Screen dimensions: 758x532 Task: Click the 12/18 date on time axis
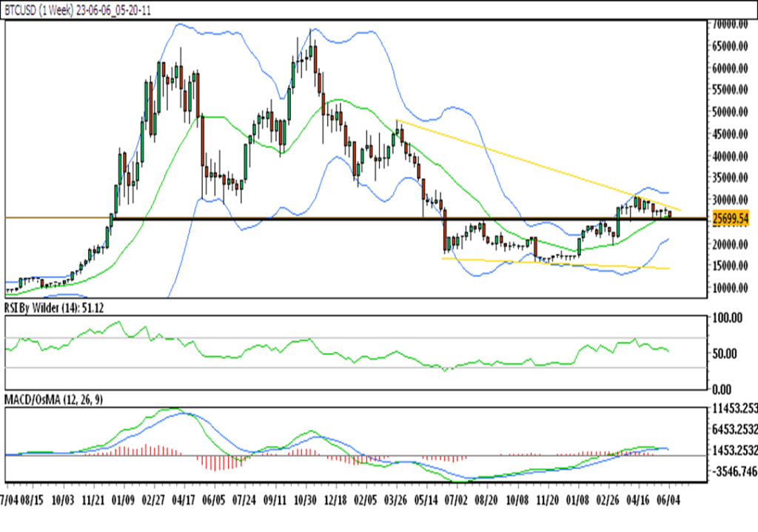click(335, 500)
